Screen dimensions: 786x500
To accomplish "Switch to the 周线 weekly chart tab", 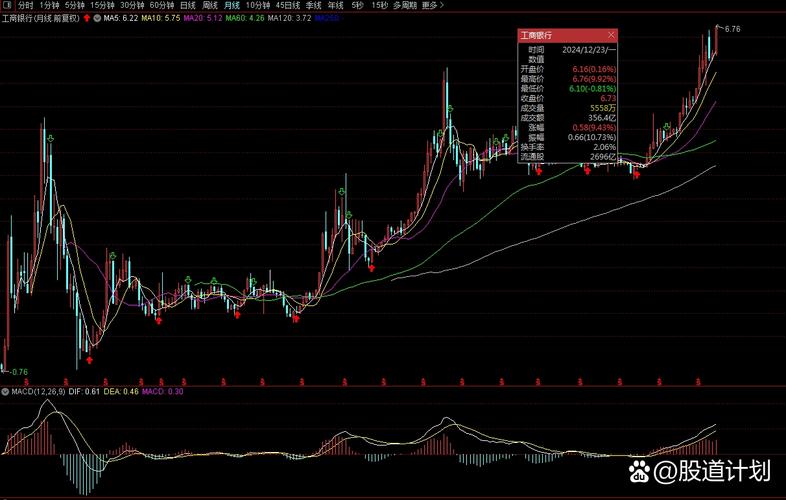I will click(210, 5).
